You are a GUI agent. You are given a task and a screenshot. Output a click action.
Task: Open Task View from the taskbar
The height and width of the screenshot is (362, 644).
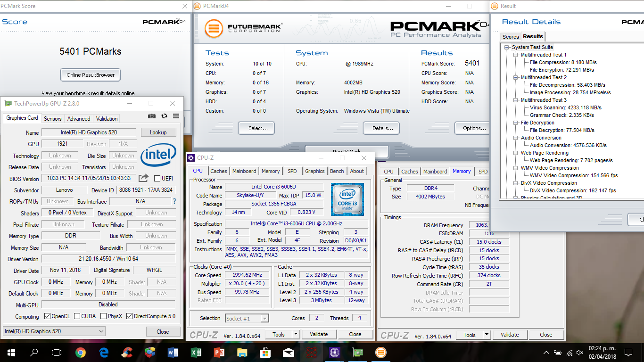(x=57, y=352)
